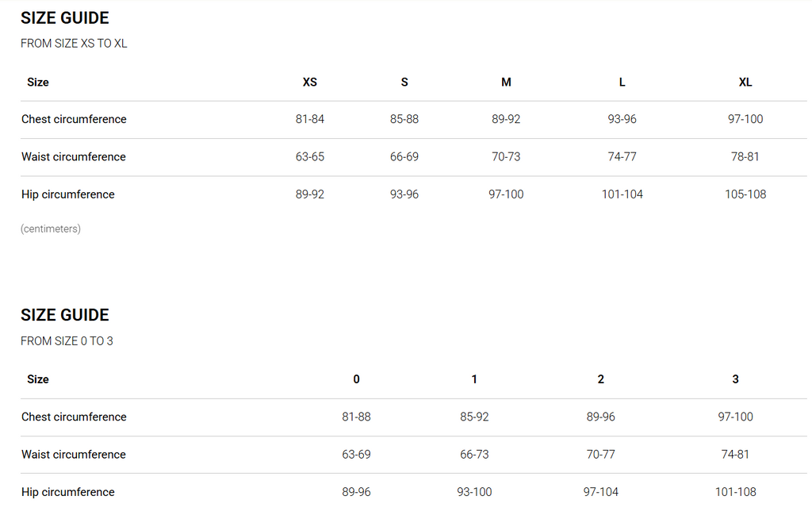Select size 2 column header
812x519 pixels.
pos(600,380)
